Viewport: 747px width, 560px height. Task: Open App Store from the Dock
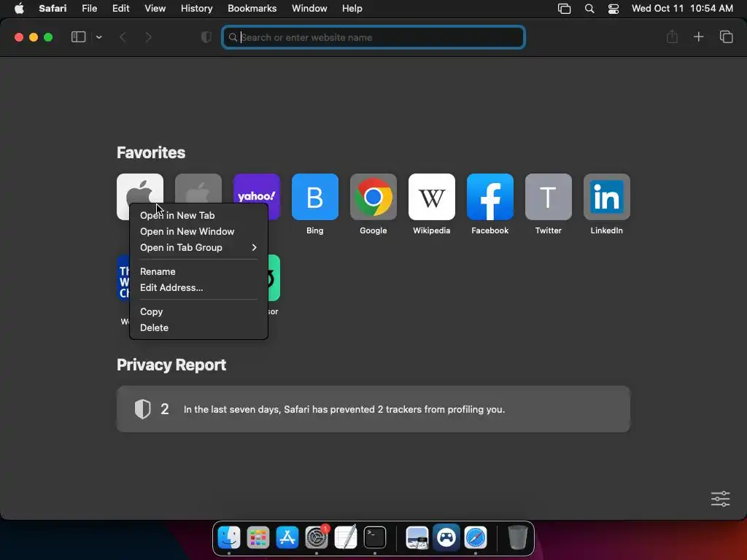[x=287, y=537]
